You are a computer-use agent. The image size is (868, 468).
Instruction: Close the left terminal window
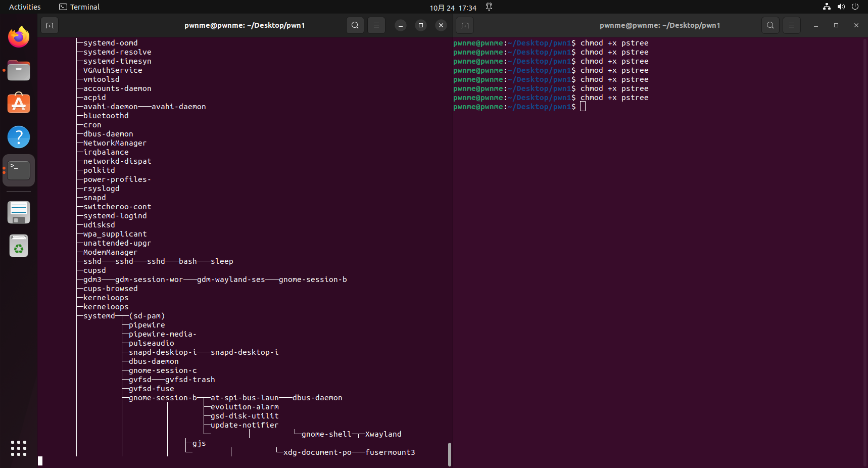coord(441,25)
